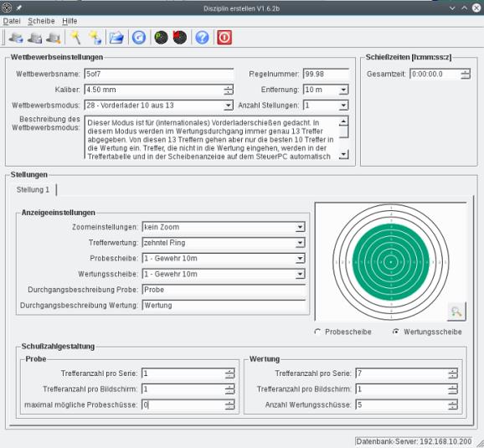484x448 pixels.
Task: Click the first database load toolbar icon
Action: point(16,38)
